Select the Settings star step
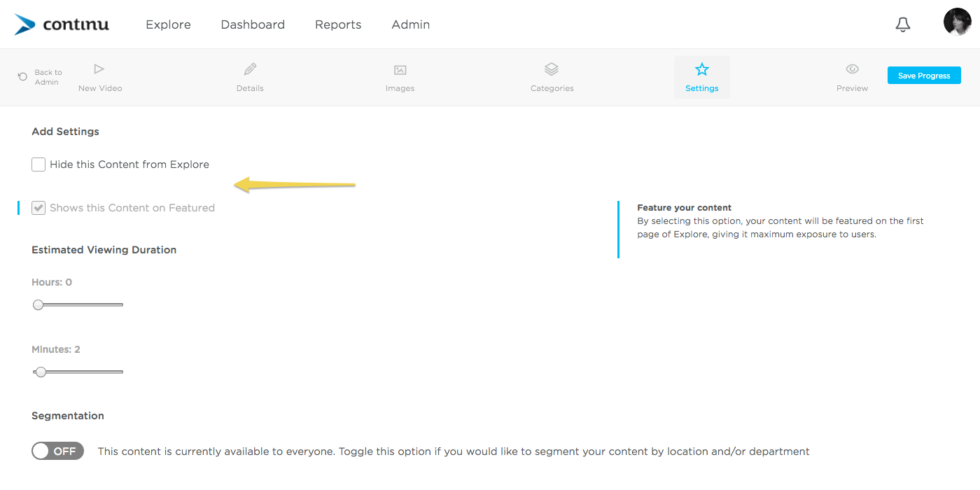Image resolution: width=980 pixels, height=490 pixels. click(x=702, y=78)
